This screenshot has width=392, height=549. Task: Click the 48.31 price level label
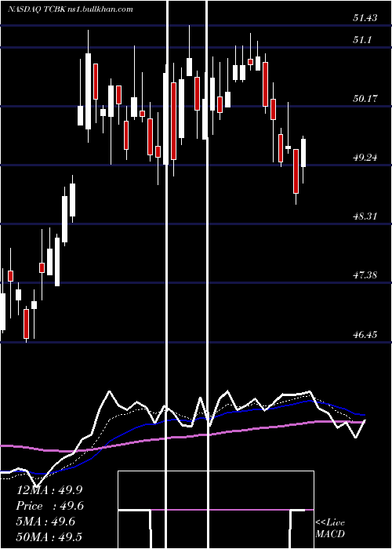pyautogui.click(x=365, y=216)
